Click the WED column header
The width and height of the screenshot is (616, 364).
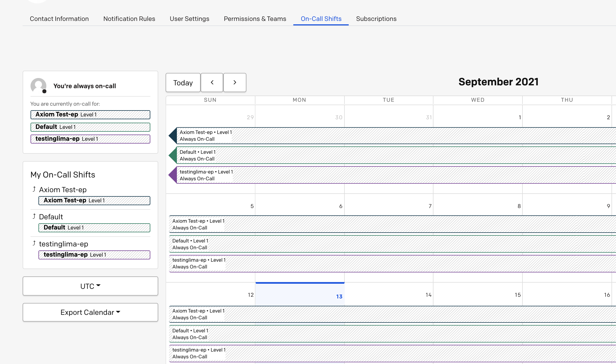coord(478,100)
